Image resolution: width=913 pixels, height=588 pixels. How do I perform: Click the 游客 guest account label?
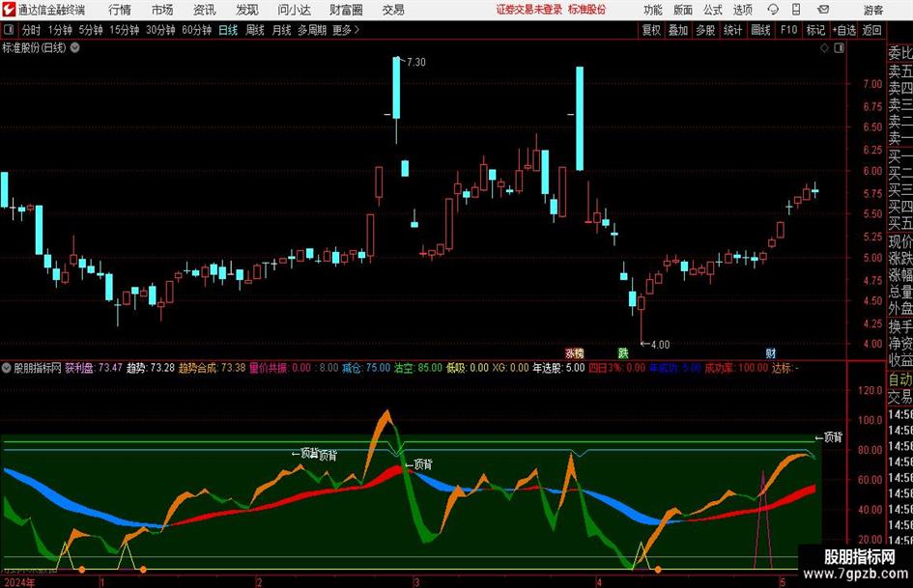pos(873,10)
